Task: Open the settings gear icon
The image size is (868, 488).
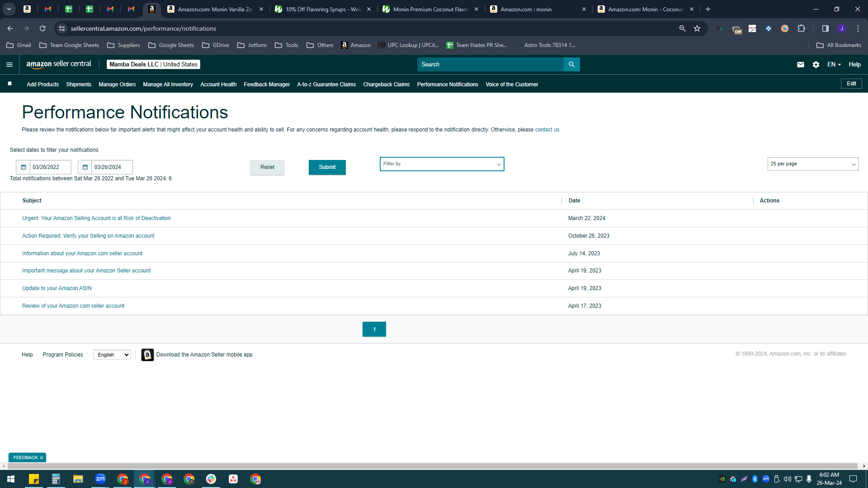Action: (816, 65)
